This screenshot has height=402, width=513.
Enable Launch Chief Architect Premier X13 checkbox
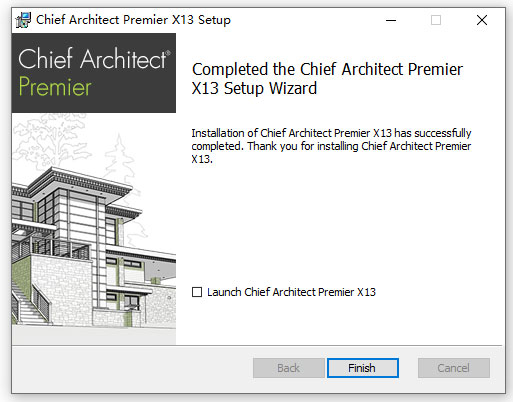click(197, 292)
